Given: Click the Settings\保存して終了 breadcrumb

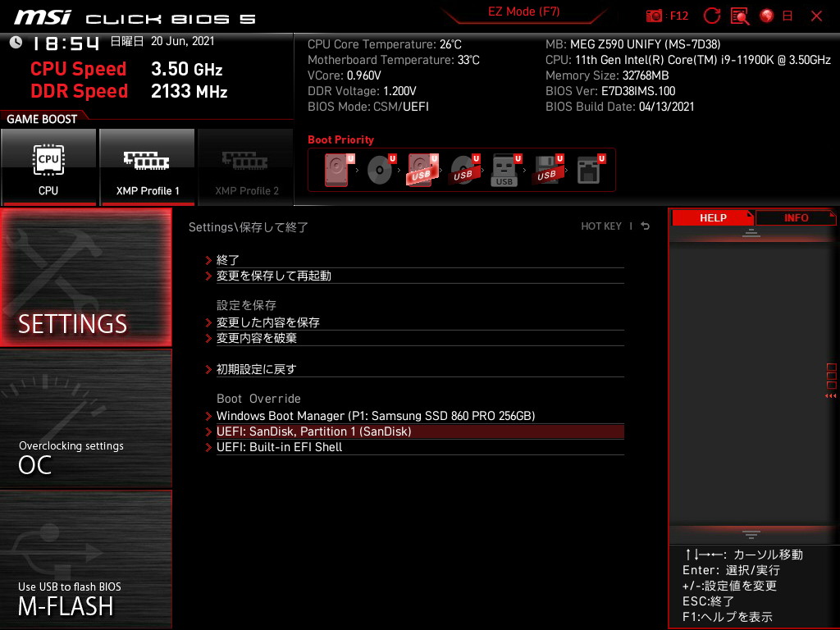Looking at the screenshot, I should click(248, 227).
